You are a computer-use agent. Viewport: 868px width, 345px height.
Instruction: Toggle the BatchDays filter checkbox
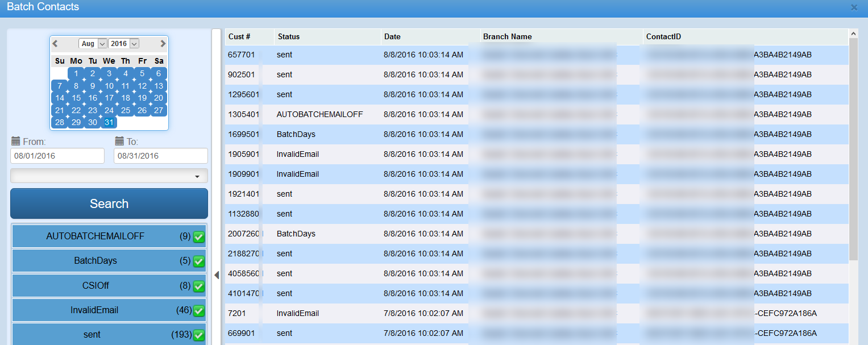199,261
